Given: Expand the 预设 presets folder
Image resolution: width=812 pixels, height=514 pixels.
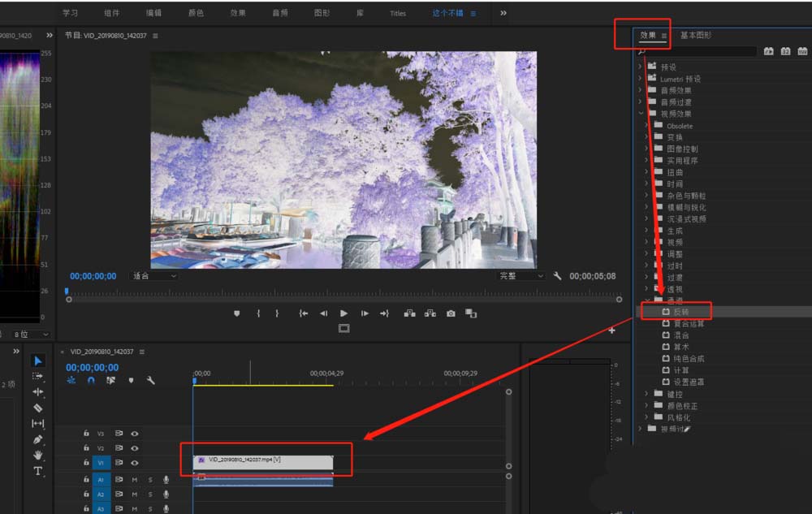Looking at the screenshot, I should click(x=640, y=67).
